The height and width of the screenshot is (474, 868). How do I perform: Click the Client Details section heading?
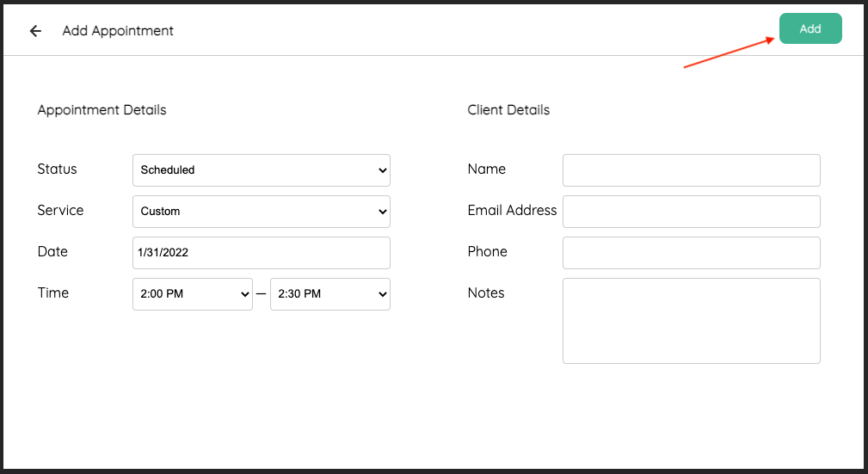point(508,110)
